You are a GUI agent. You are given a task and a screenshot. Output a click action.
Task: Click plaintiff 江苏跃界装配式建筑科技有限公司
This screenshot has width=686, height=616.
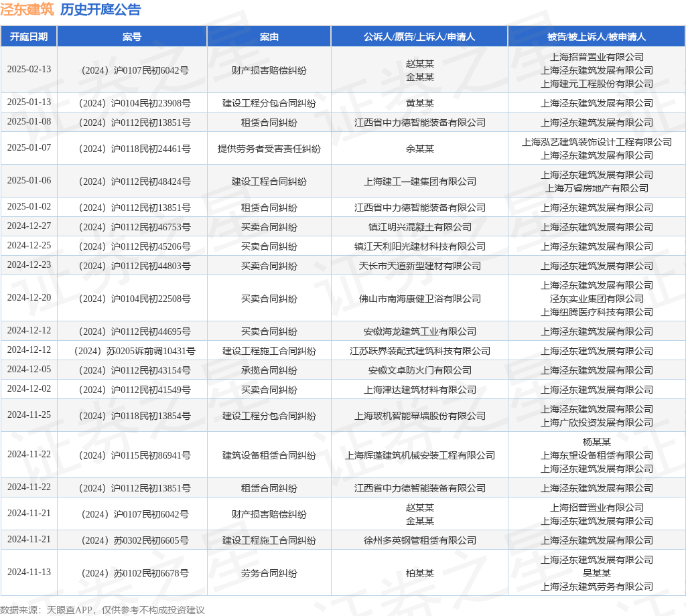point(420,351)
